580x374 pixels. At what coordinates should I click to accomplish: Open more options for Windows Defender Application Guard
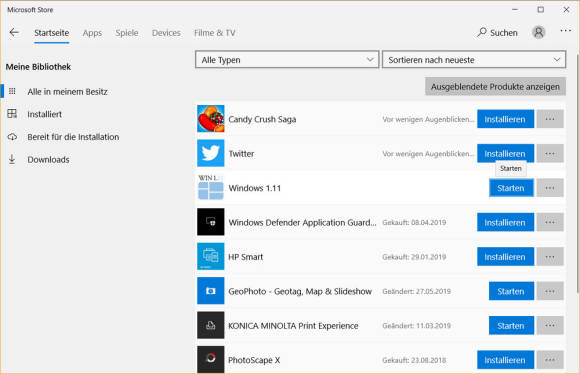(x=550, y=222)
